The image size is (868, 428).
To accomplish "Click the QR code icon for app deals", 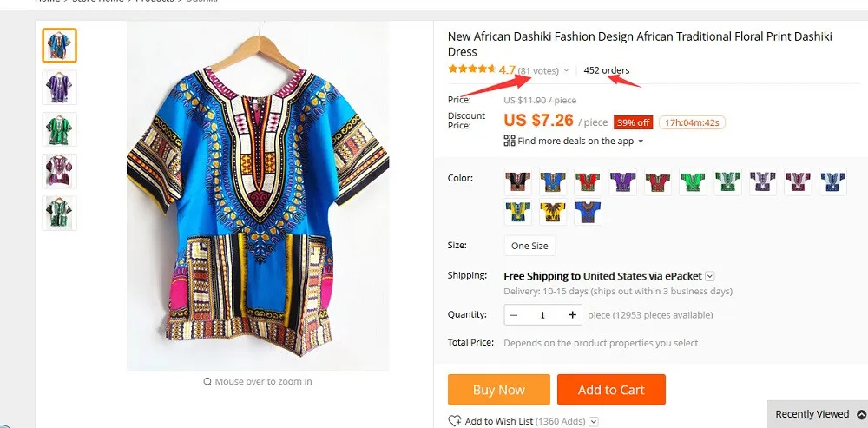I will 510,141.
